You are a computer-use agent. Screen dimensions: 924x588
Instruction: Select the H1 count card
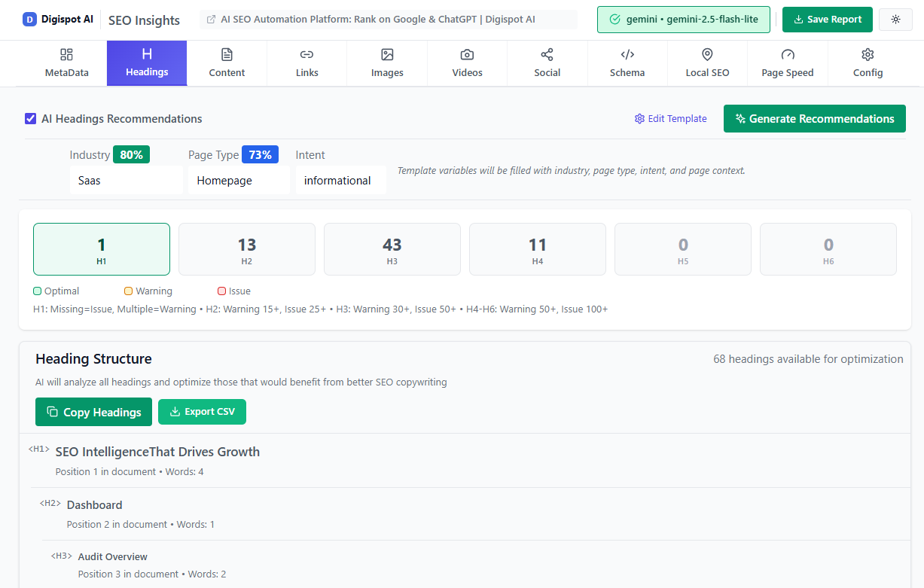(102, 249)
